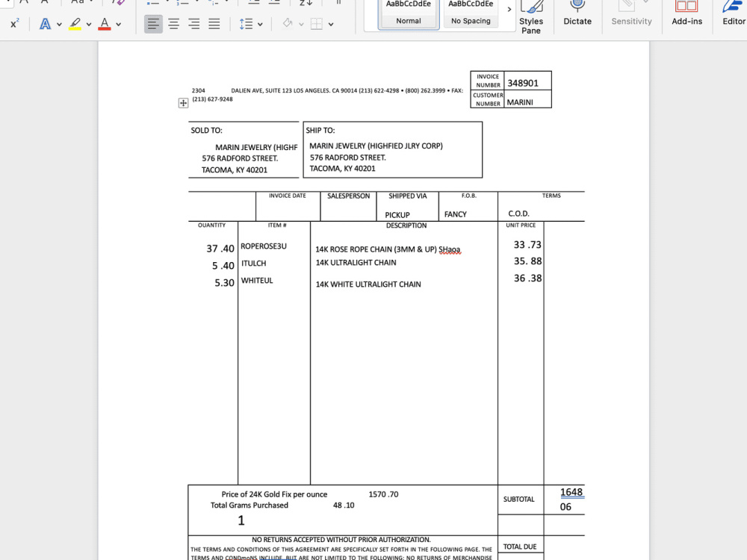Open the Shading dropdown arrow

[301, 25]
